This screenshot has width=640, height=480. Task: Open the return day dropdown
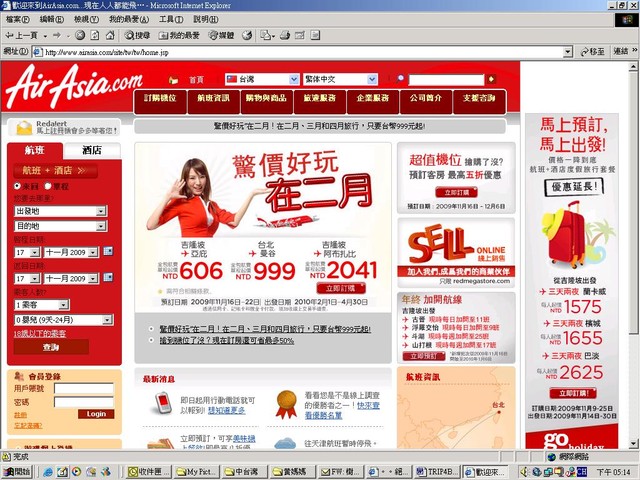(x=27, y=278)
